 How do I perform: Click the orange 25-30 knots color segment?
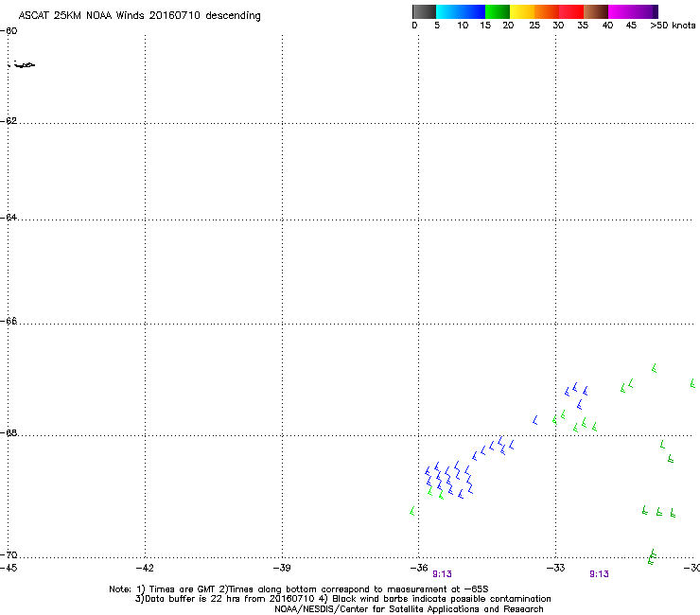tap(547, 11)
